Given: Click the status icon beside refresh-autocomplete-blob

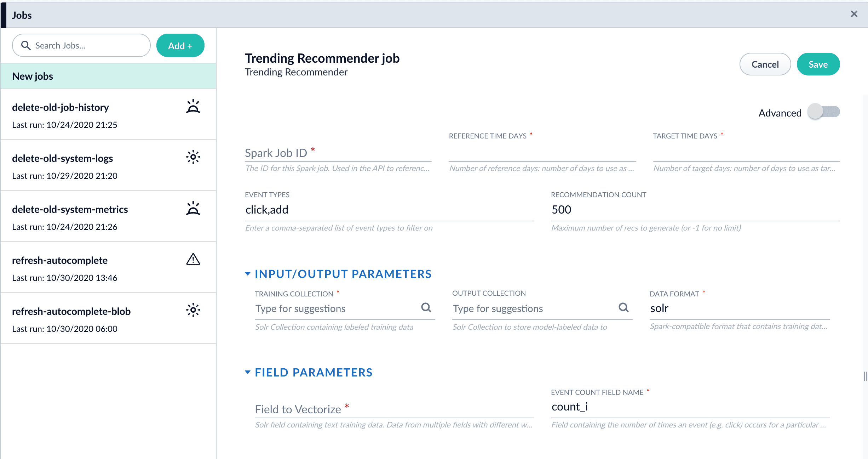Looking at the screenshot, I should pyautogui.click(x=193, y=310).
